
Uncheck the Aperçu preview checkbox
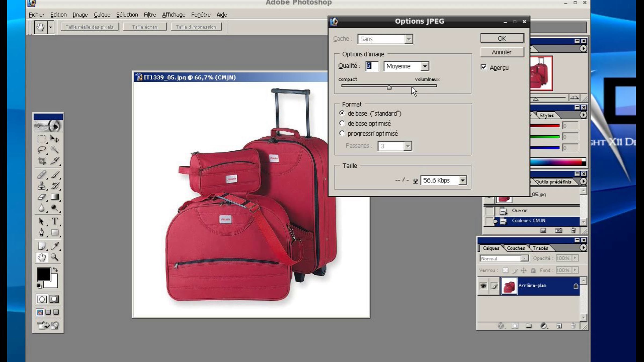tap(484, 67)
